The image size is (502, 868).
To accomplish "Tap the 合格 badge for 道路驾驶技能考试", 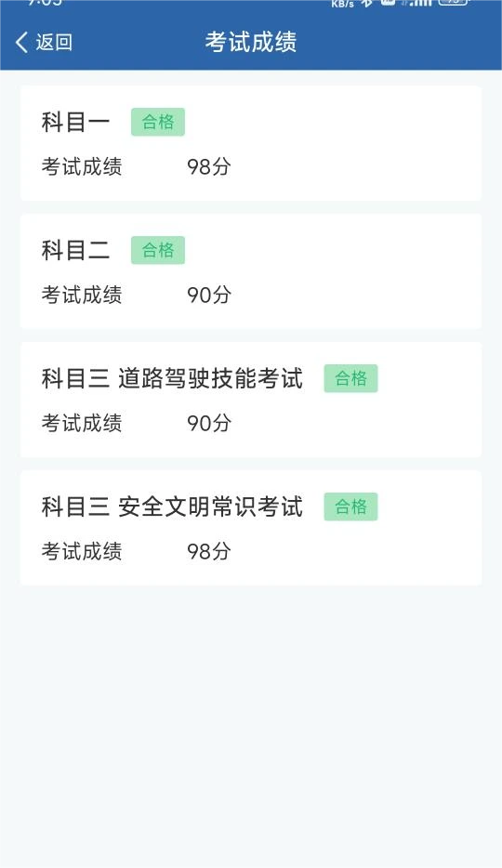I will (350, 378).
